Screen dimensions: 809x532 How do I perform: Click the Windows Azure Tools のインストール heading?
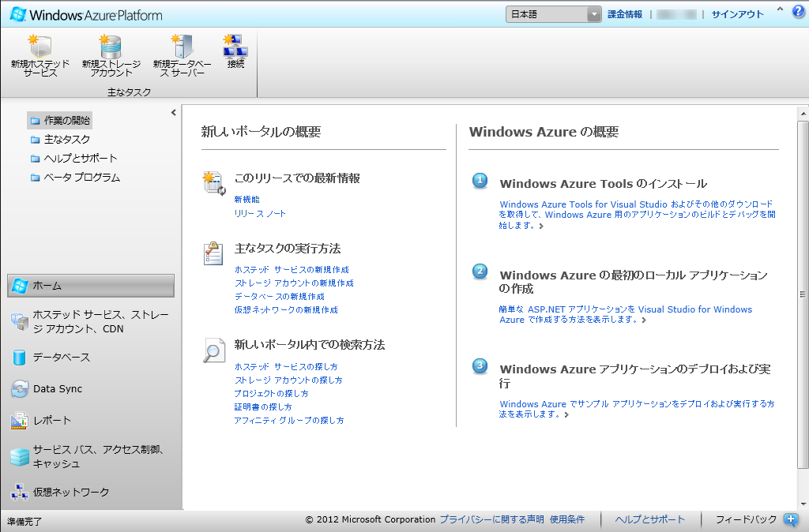tap(603, 184)
